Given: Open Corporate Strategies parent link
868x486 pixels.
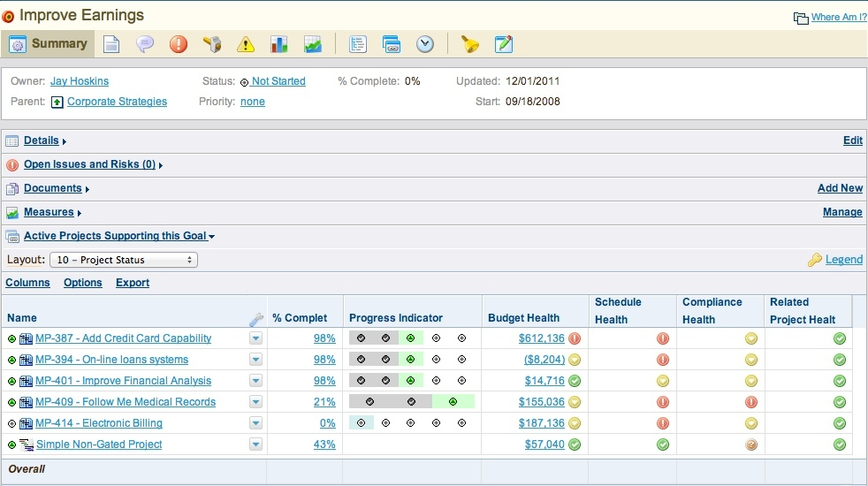Looking at the screenshot, I should 117,102.
